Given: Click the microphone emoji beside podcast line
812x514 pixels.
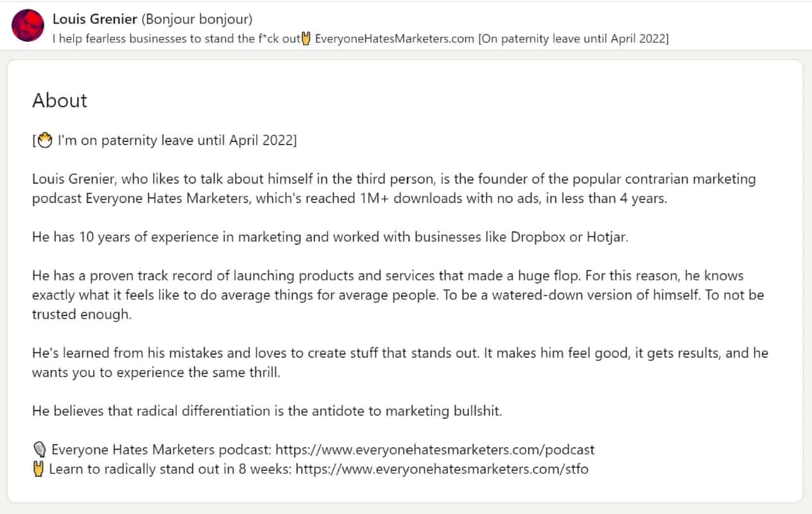Looking at the screenshot, I should [39, 450].
